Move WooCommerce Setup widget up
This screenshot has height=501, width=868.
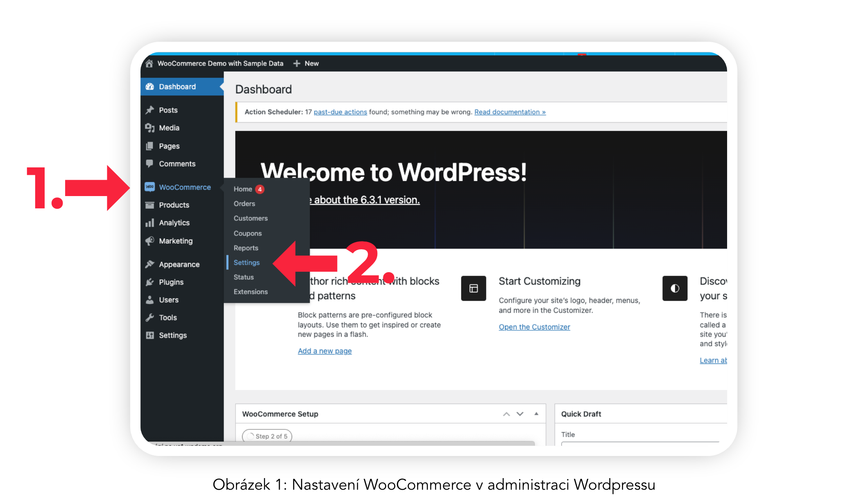506,414
